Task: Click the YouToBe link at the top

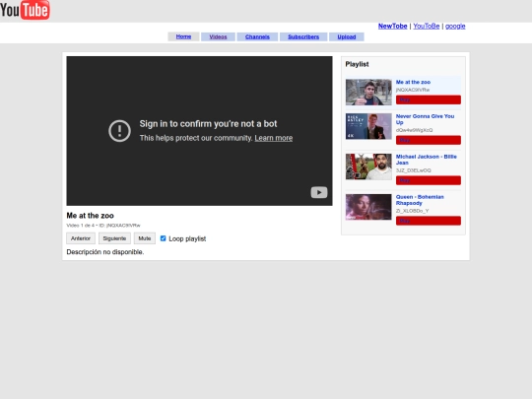Action: [x=427, y=27]
